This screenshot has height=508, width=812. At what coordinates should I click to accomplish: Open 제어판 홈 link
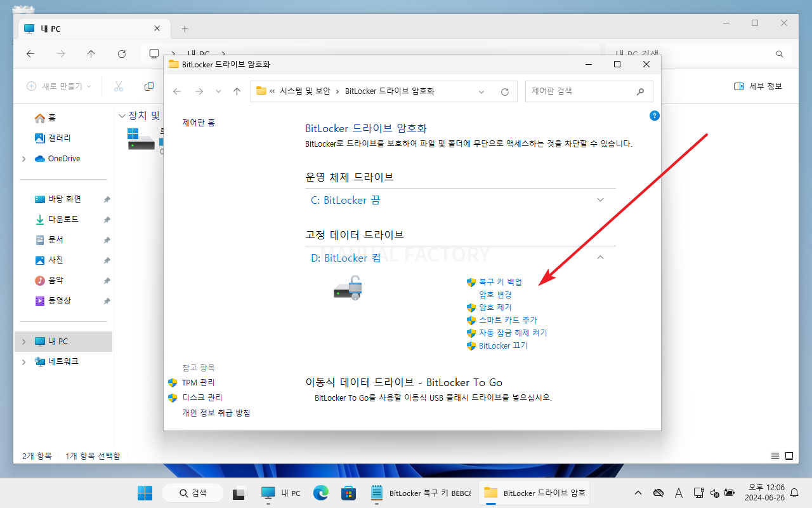(x=199, y=123)
